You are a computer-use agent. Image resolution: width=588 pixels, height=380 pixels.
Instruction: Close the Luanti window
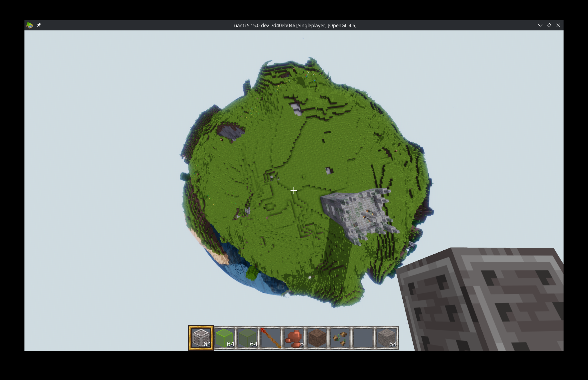(558, 25)
